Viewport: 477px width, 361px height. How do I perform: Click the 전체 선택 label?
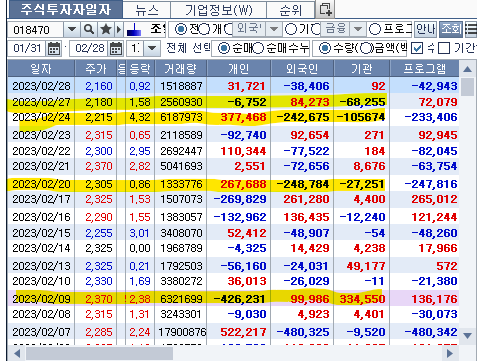(x=188, y=49)
